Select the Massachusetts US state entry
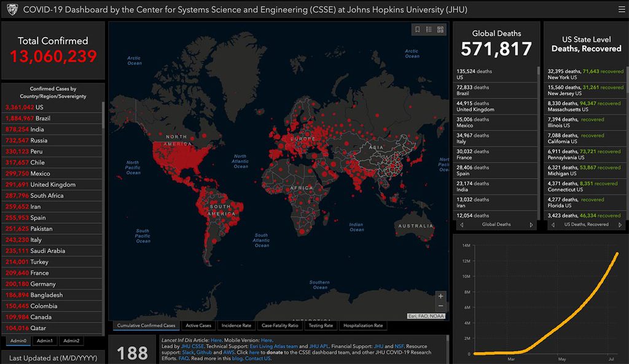The height and width of the screenshot is (364, 629). [x=585, y=107]
